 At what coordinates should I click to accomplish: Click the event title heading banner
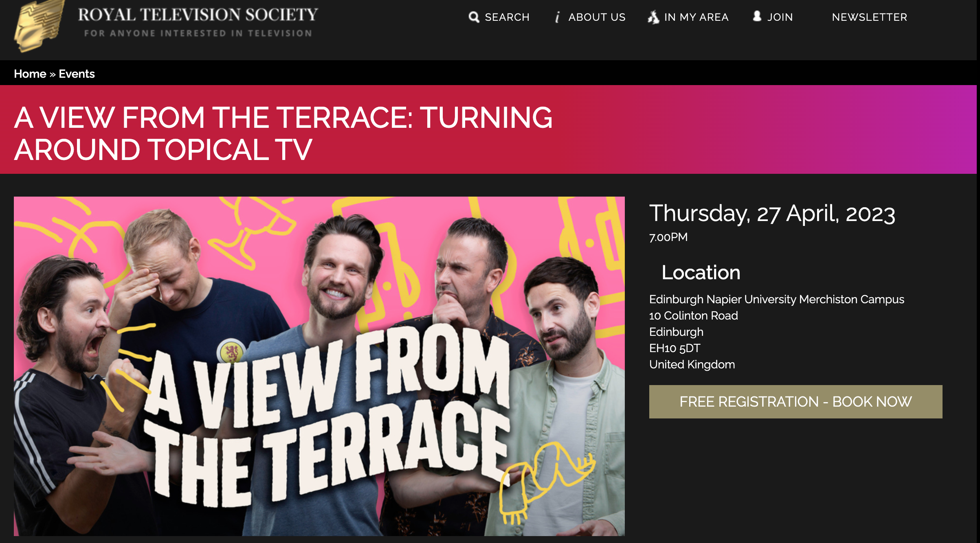click(283, 134)
